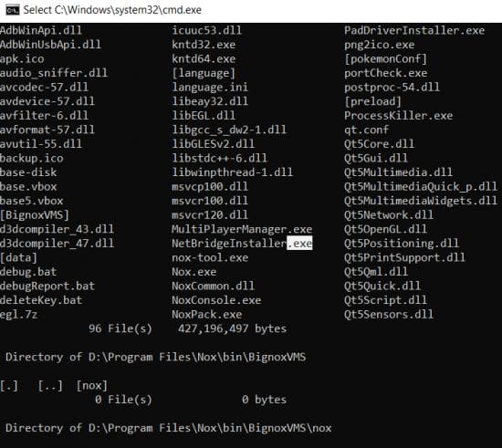Screen dimensions: 502x448
Task: Click the window title 'Select C:\Windows\system32\cmd.exe'
Action: pos(112,10)
